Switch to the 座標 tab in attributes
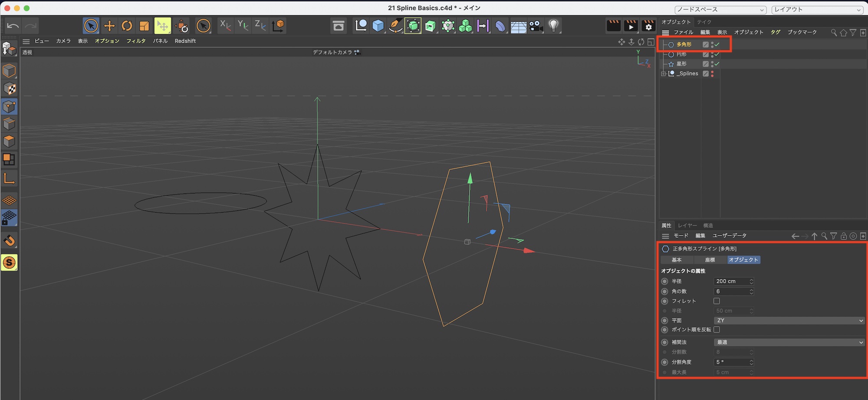This screenshot has width=868, height=400. click(x=710, y=260)
